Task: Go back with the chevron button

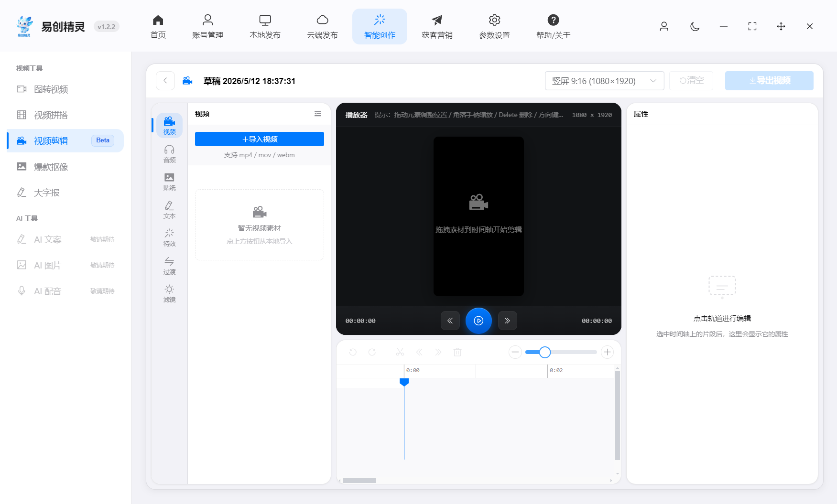Action: [165, 81]
